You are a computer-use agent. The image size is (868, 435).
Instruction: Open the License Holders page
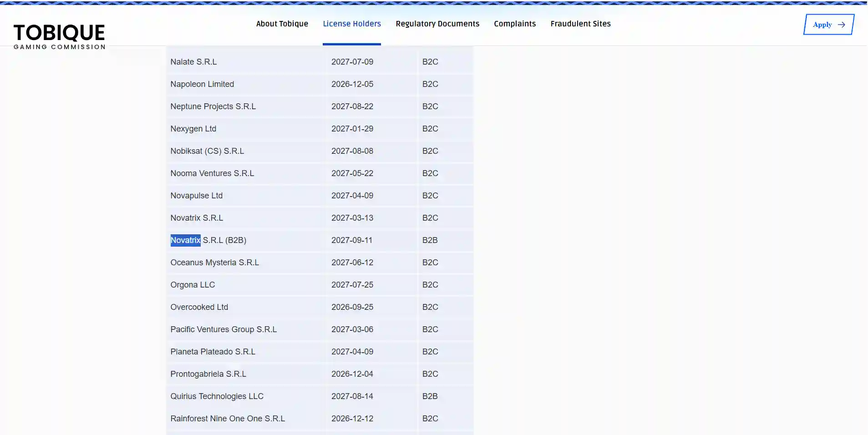(352, 24)
